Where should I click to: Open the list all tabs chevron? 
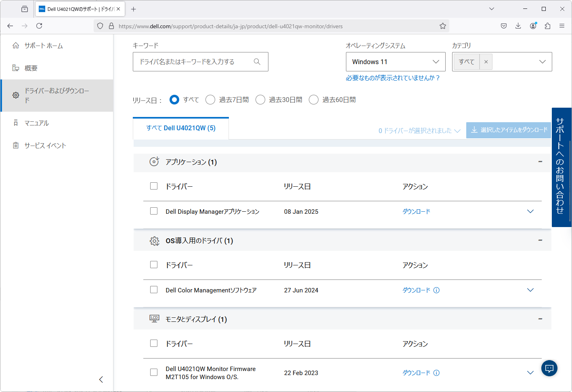[492, 9]
